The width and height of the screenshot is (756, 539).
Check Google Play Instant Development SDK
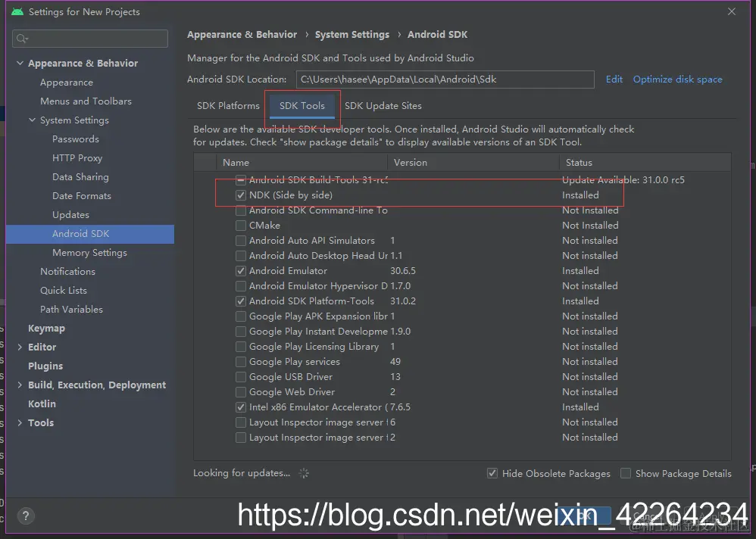pos(241,332)
